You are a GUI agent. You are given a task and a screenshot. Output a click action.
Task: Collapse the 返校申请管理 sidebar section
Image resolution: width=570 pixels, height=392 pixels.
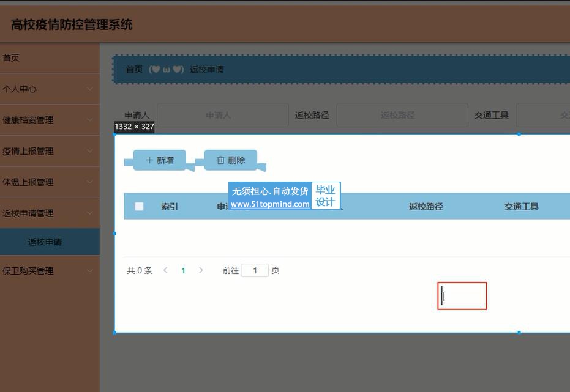click(x=49, y=213)
